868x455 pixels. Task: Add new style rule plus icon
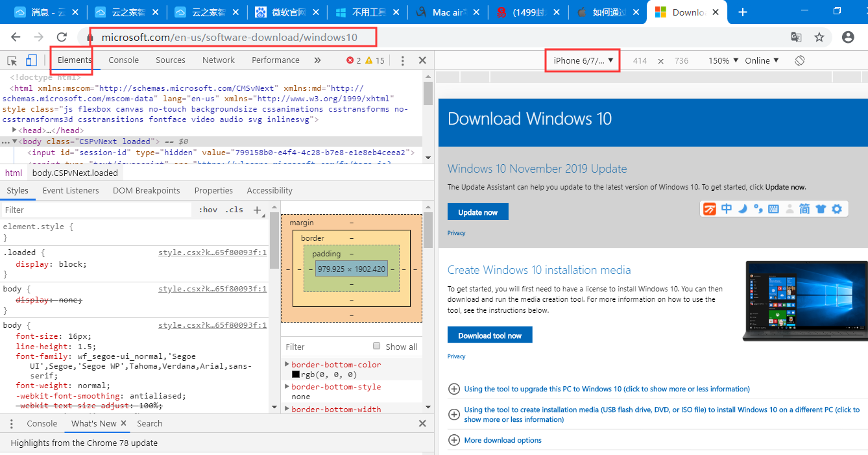(x=257, y=210)
